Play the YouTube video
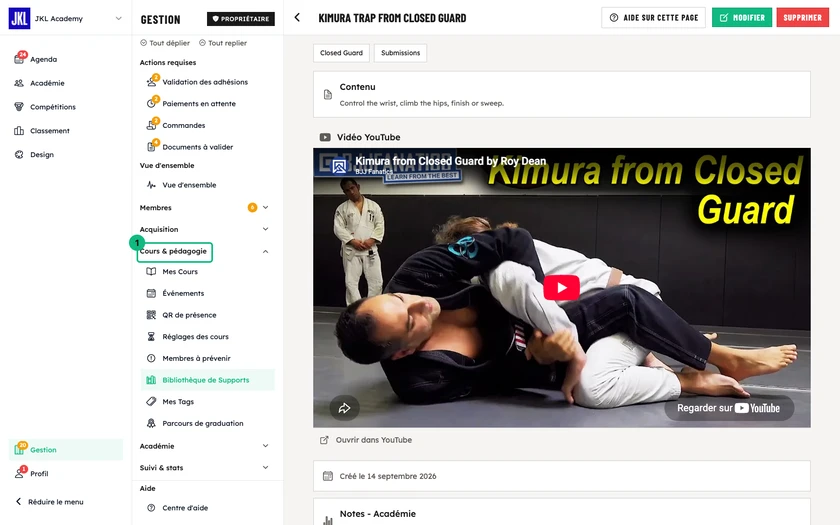840x525 pixels. click(x=561, y=288)
